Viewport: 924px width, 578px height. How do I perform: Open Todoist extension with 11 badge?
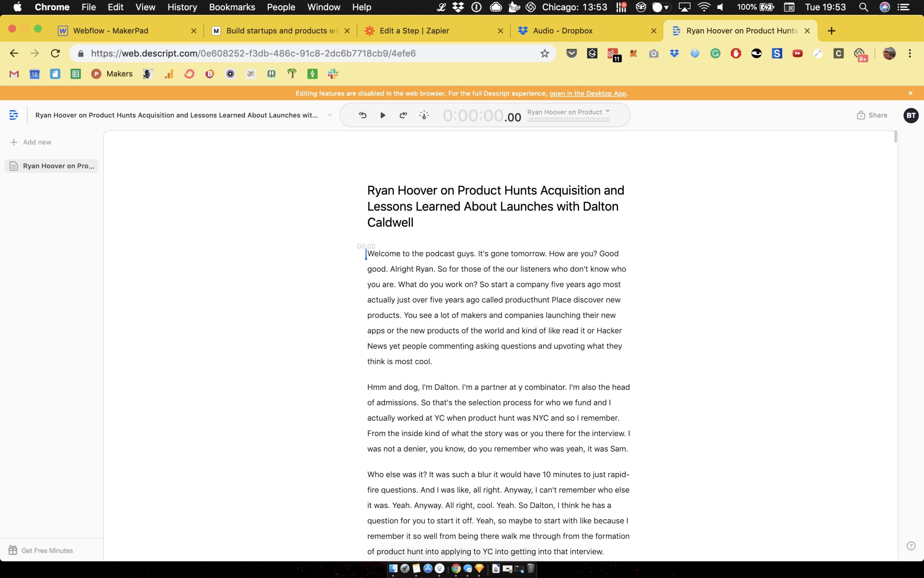[613, 54]
